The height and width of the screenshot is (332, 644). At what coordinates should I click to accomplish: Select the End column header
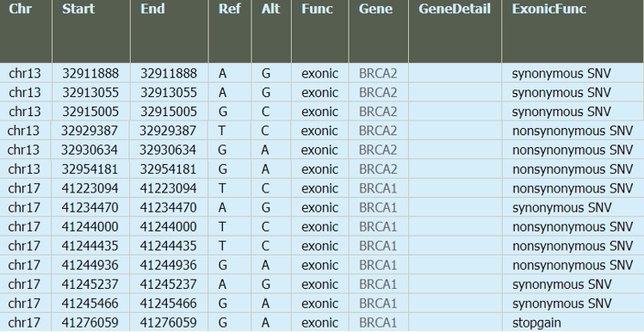pyautogui.click(x=152, y=9)
